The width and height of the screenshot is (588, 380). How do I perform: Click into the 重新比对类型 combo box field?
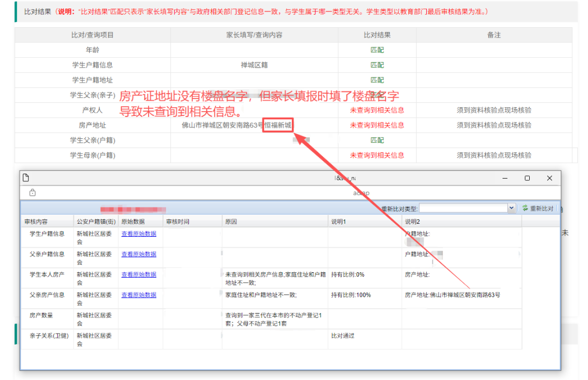pos(463,208)
